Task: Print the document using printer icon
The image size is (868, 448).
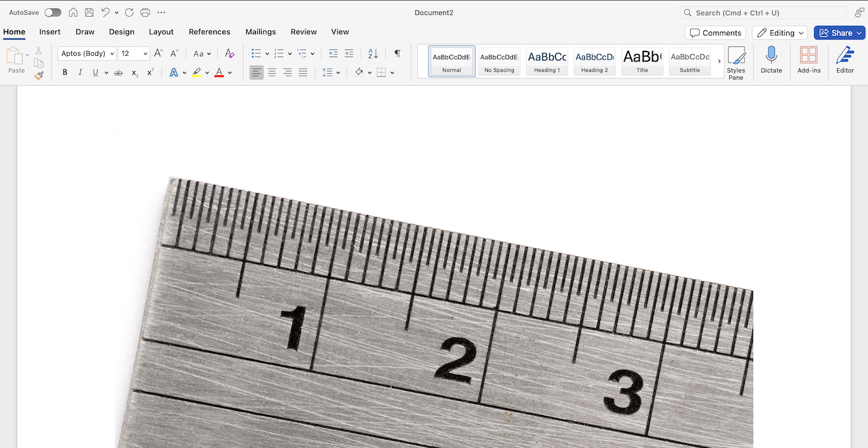Action: click(x=145, y=13)
